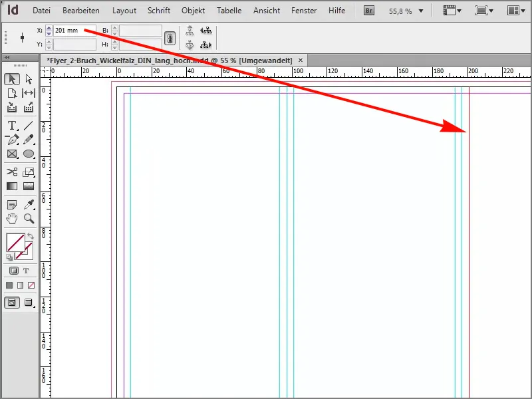The image size is (532, 399).
Task: Collapse tools panel with double arrows
Action: click(x=7, y=58)
